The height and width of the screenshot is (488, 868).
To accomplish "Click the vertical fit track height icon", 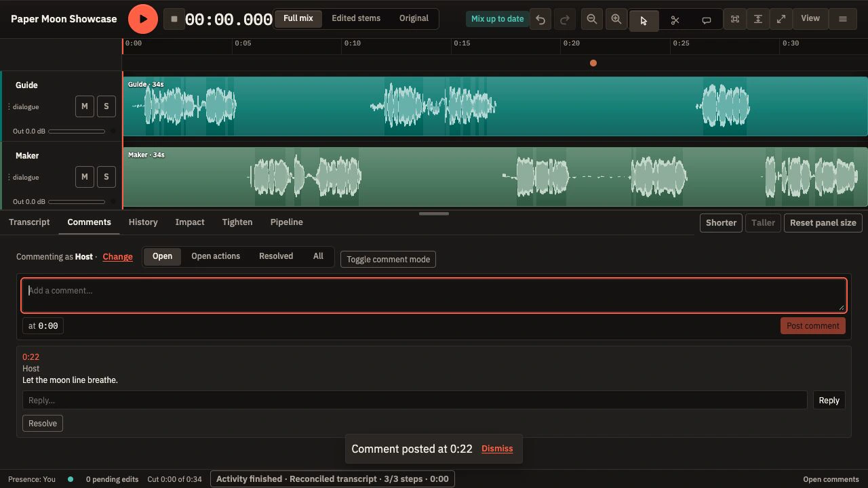I will point(757,19).
